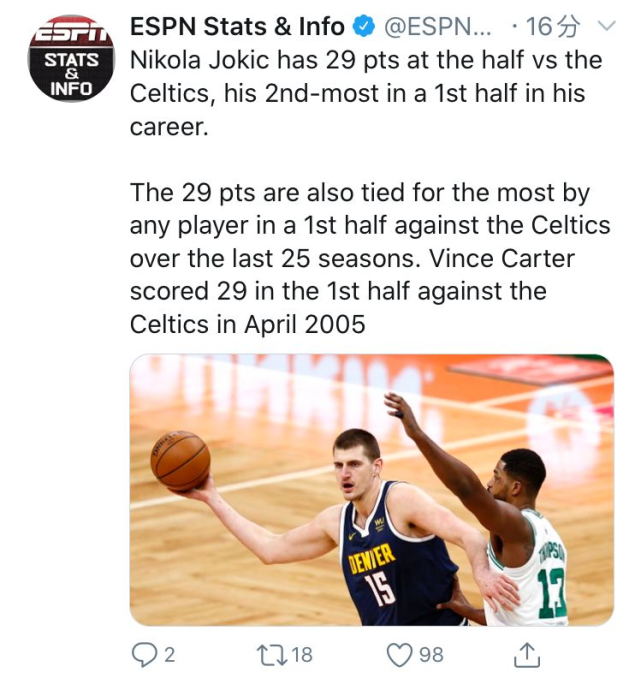Click the @ESPN handle
The image size is (641, 684).
(438, 26)
